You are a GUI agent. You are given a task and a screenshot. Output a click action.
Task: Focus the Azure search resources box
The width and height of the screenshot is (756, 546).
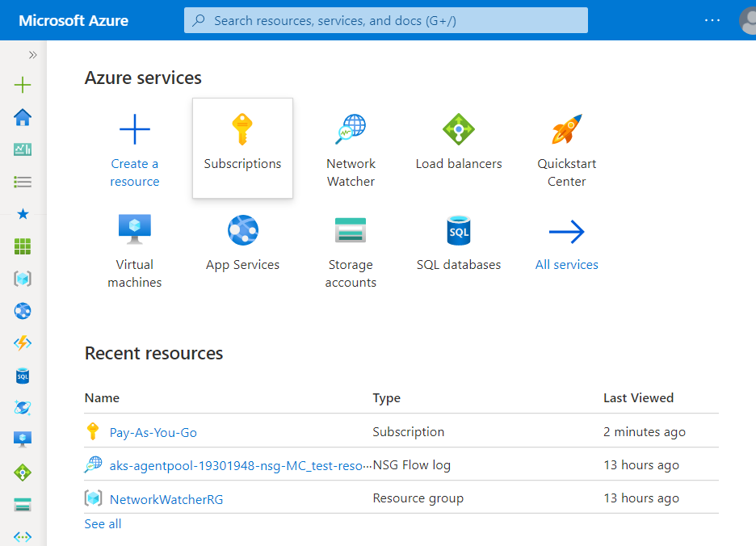pos(386,20)
